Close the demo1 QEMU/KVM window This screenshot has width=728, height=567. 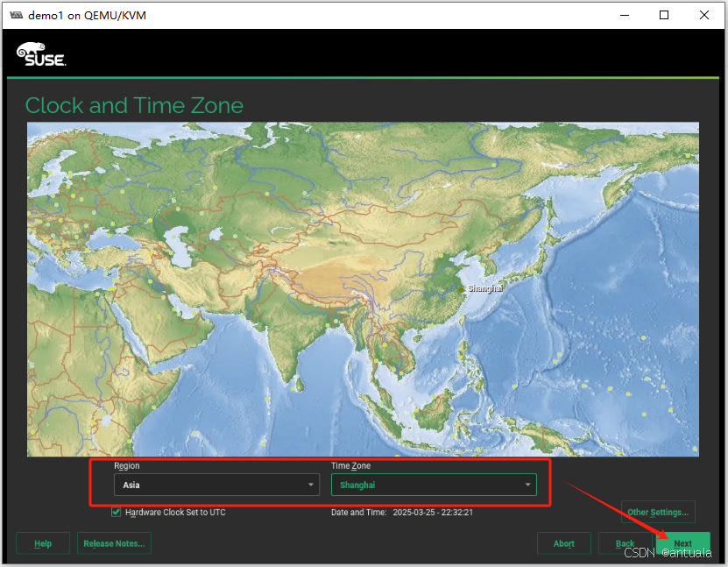pos(703,15)
